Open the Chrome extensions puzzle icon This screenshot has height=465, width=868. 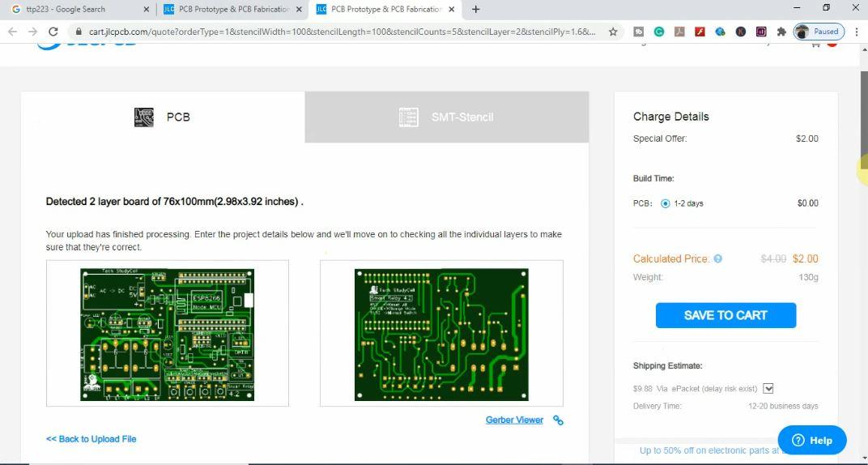point(781,32)
